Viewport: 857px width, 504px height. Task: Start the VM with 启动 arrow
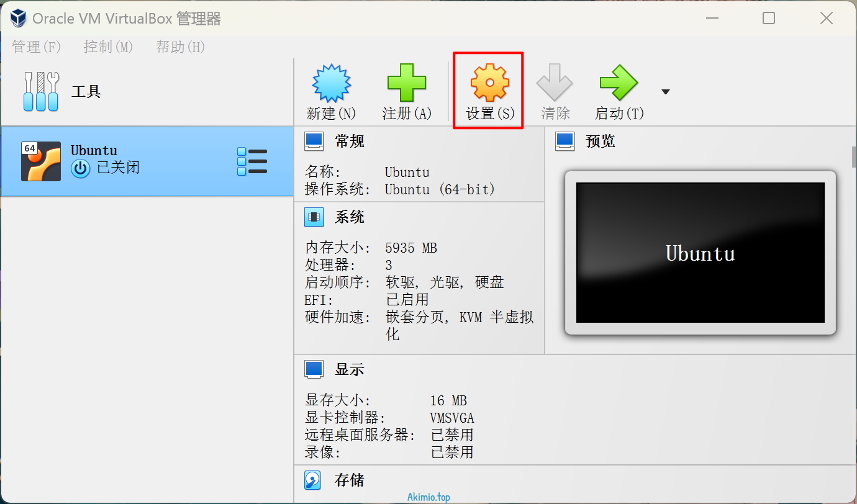pyautogui.click(x=619, y=83)
